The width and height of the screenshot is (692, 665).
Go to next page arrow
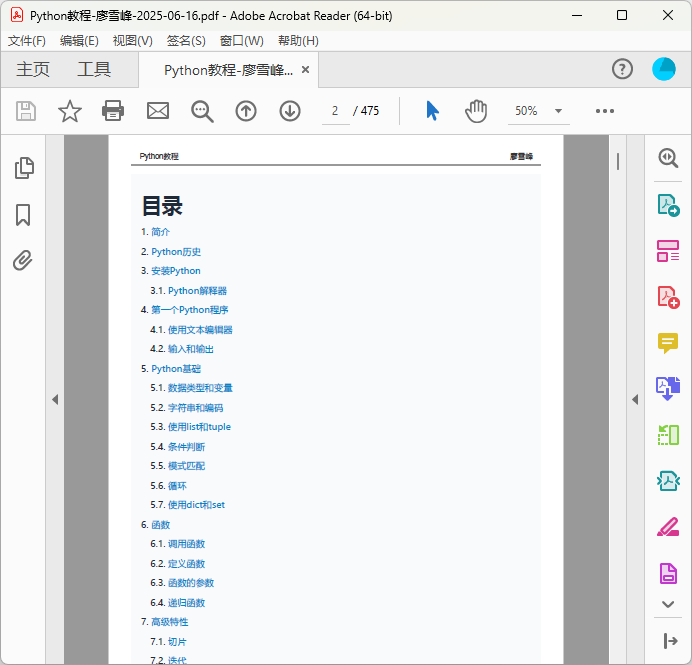point(290,111)
